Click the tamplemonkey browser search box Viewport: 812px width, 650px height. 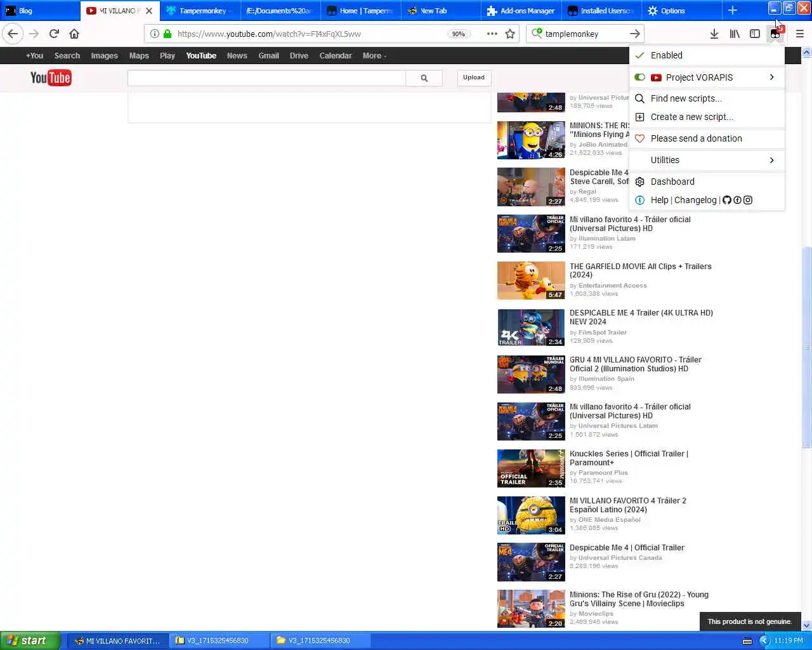coord(584,34)
